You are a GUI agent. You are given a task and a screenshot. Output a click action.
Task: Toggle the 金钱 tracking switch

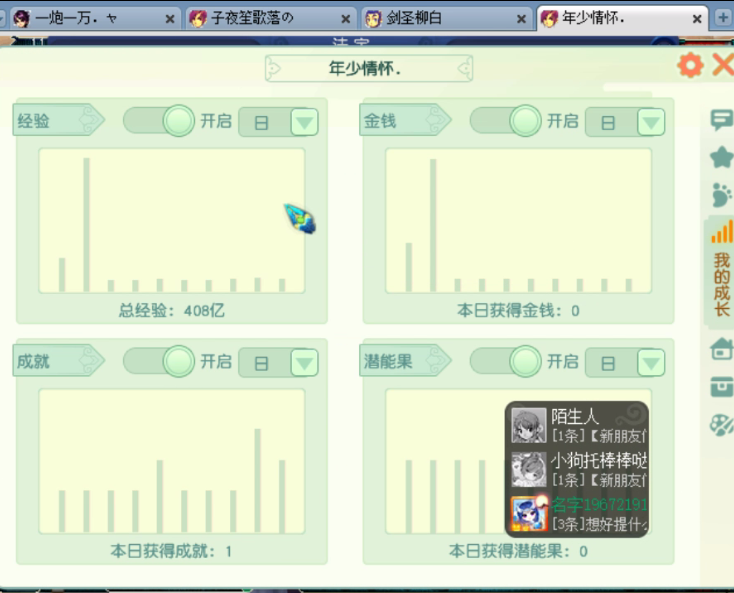point(506,121)
